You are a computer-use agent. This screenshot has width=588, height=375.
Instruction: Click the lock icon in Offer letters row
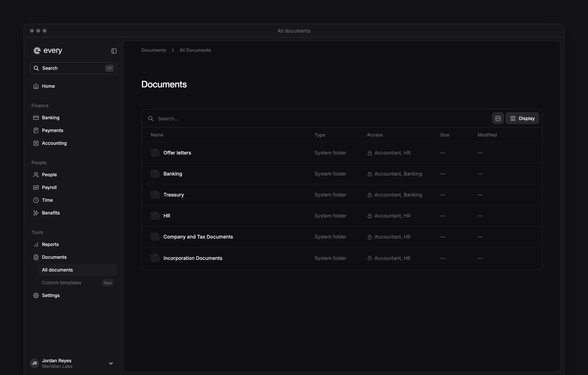(x=370, y=153)
